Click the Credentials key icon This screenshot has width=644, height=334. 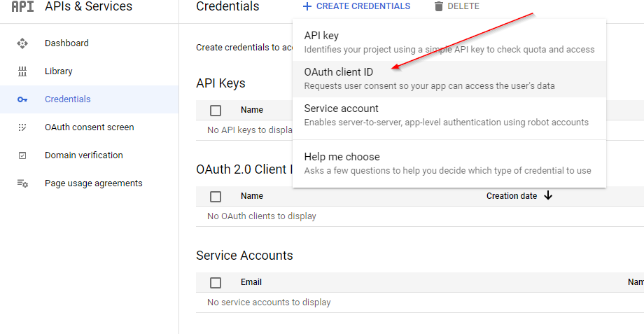[x=22, y=99]
